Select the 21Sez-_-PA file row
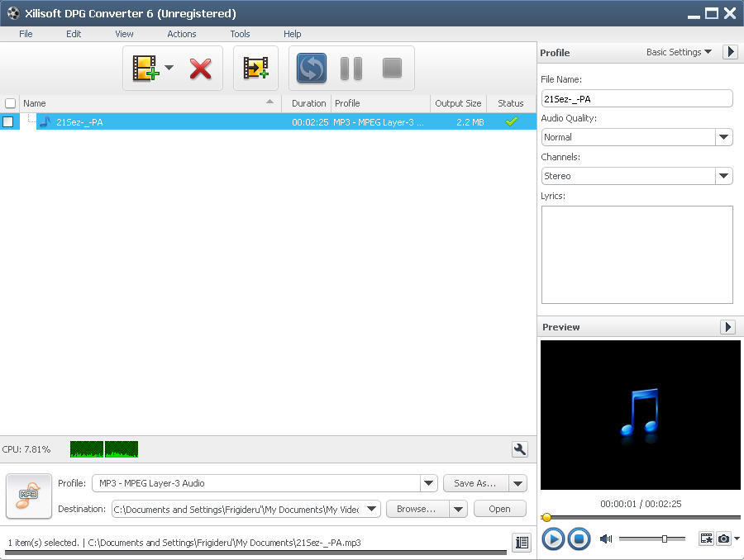Viewport: 744px width, 560px height. (x=268, y=122)
